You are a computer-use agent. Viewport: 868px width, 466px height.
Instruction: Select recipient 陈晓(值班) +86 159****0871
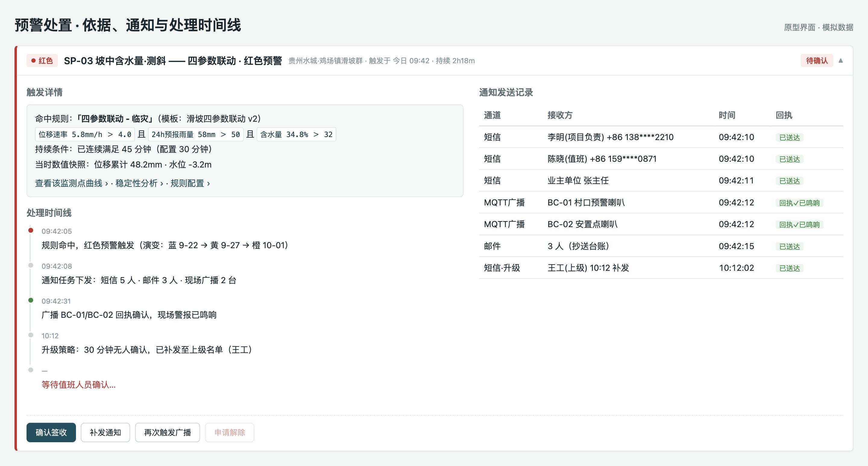click(x=602, y=159)
